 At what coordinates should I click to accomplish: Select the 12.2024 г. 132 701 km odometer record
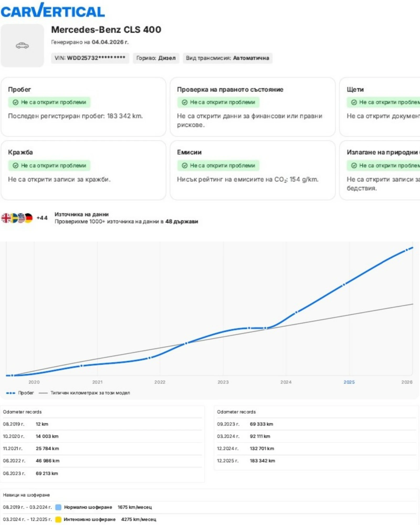coord(316,449)
